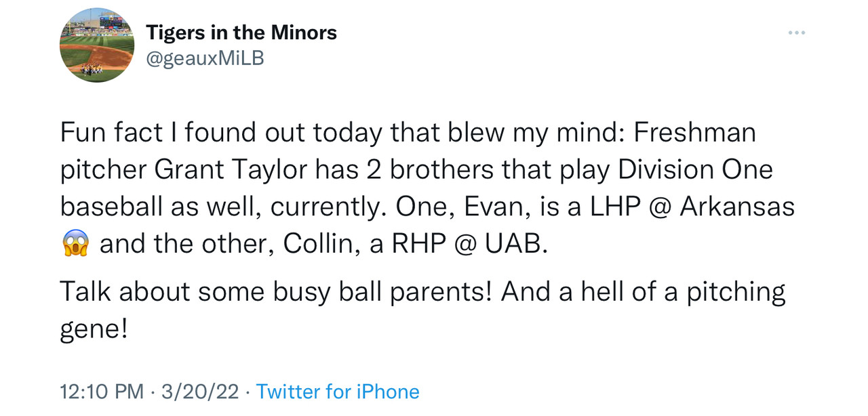Click the word Freshman in the tweet
This screenshot has width=868, height=416.
pyautogui.click(x=694, y=132)
